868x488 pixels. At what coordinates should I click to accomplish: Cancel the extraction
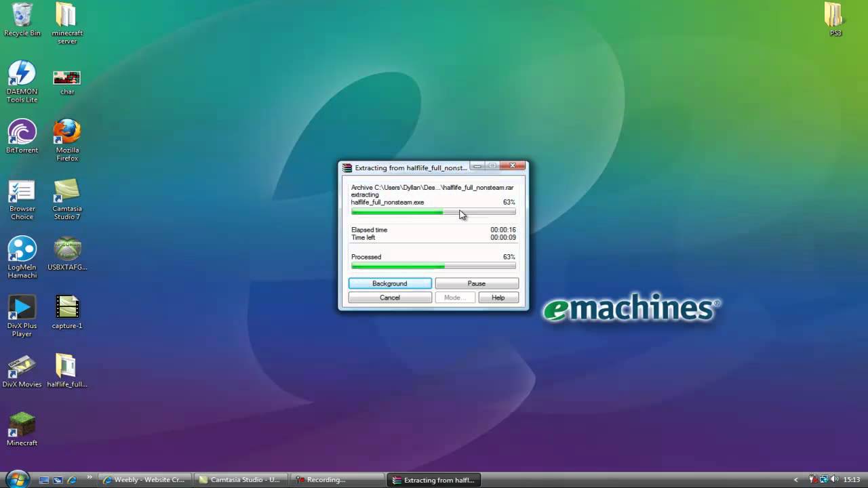(x=390, y=298)
